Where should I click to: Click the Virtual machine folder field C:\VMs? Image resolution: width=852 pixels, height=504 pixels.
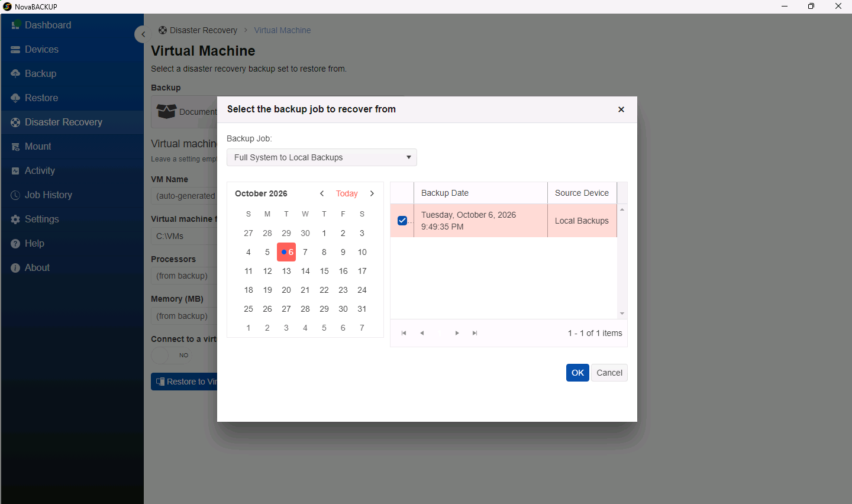pos(184,236)
